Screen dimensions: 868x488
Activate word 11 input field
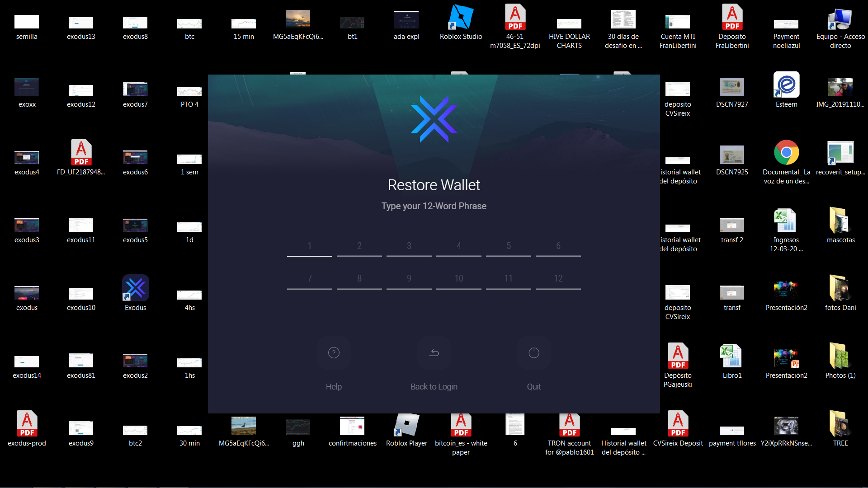[x=509, y=279]
